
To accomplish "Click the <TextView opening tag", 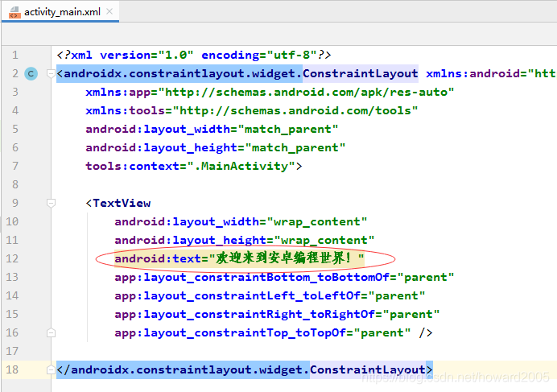I will point(118,203).
